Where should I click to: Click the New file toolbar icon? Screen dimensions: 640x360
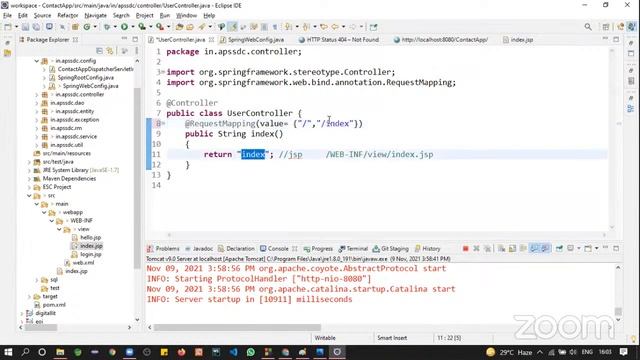click(x=8, y=27)
